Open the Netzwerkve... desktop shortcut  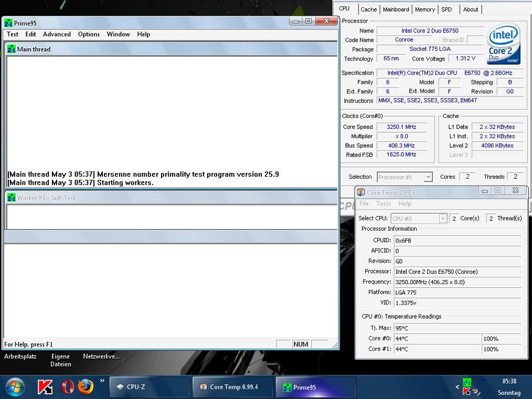pyautogui.click(x=101, y=357)
